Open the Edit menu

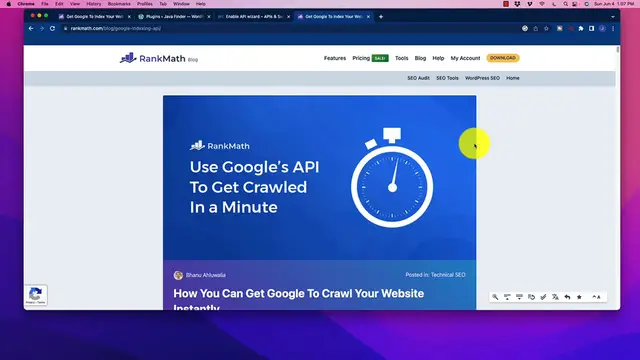(59, 4)
